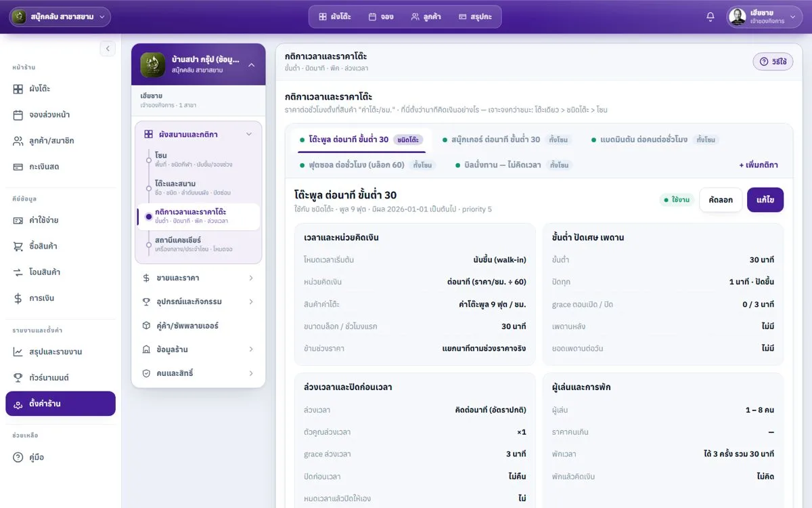812x508 pixels.
Task: Click the บ้านสปา กรุ๊ป logo thumbnail
Action: [153, 64]
